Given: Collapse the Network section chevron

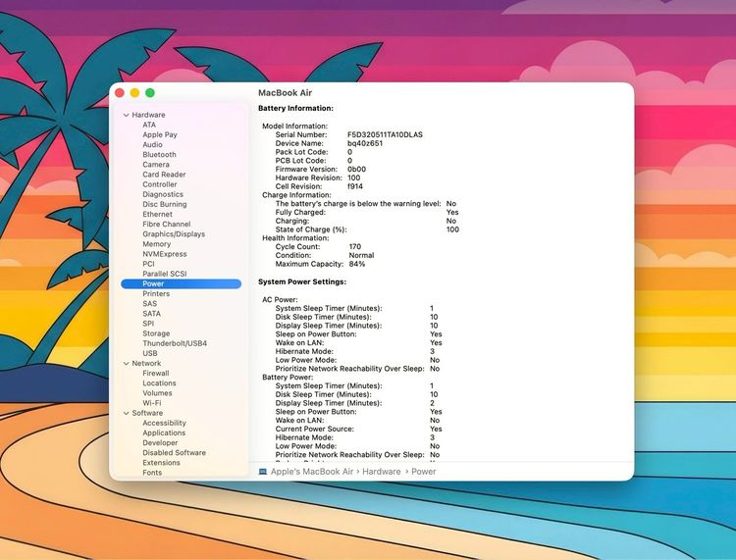Looking at the screenshot, I should click(126, 364).
